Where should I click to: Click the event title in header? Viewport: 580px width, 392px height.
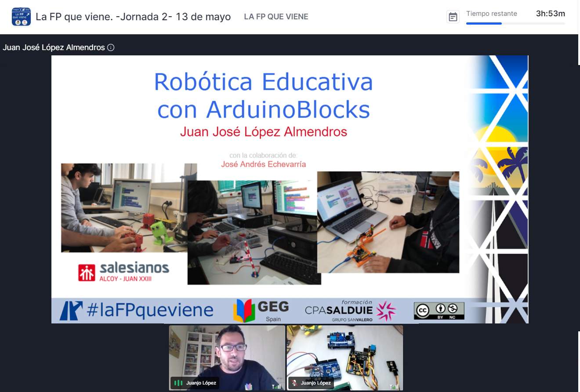click(133, 17)
